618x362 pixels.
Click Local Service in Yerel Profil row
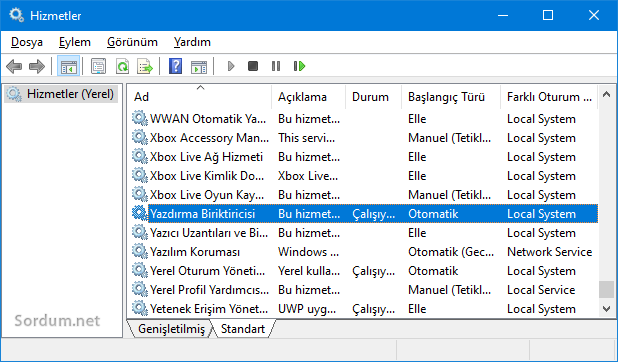coord(541,289)
